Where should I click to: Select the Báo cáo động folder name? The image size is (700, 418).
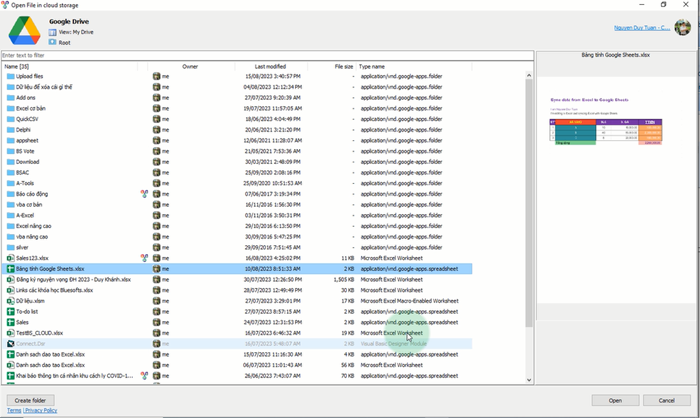point(32,194)
